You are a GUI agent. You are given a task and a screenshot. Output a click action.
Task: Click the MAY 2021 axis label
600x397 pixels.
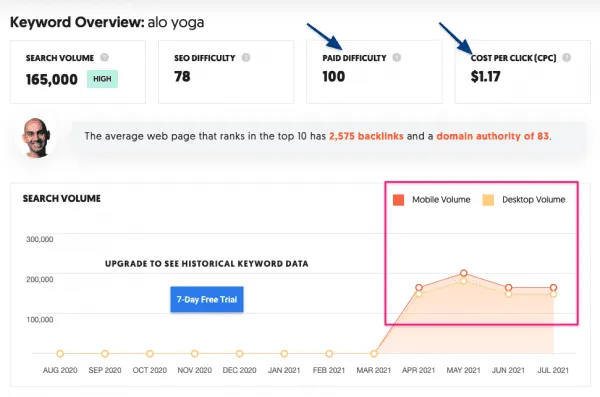pyautogui.click(x=463, y=370)
